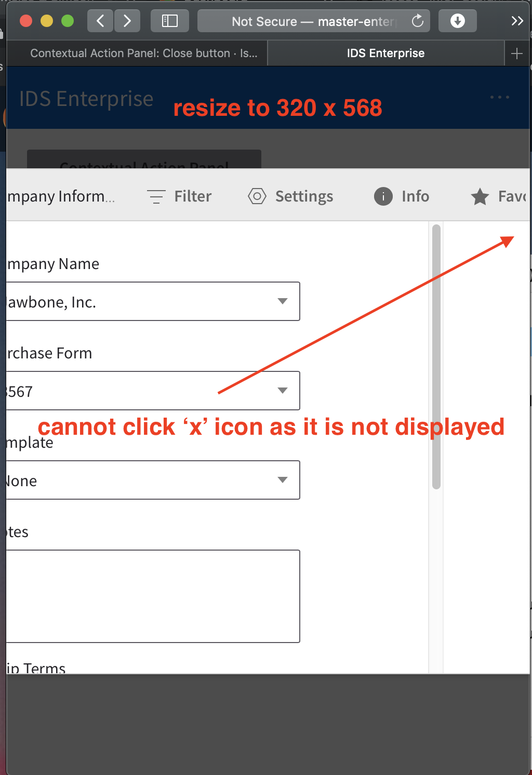Click the None value in Template field
Viewport: 532px width, 775px height.
(21, 481)
